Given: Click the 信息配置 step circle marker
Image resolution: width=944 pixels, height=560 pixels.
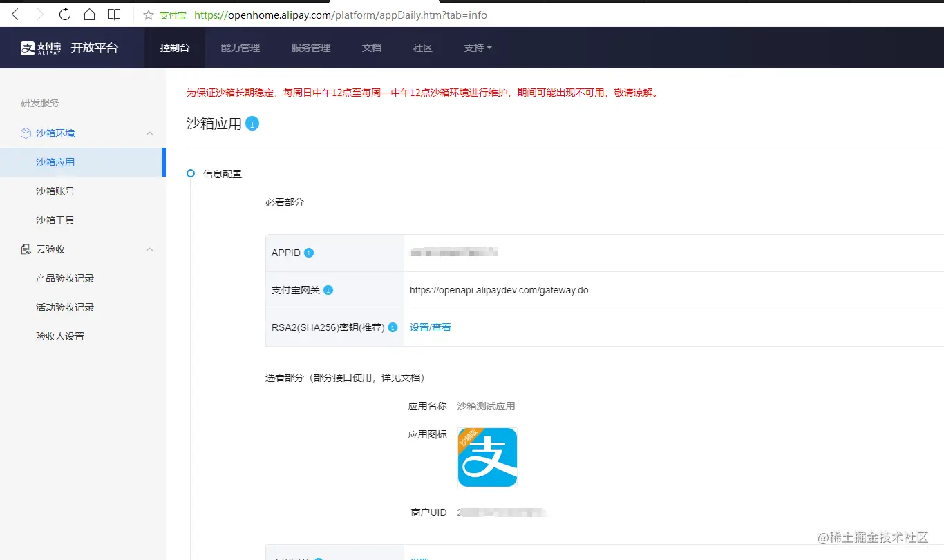Looking at the screenshot, I should 191,173.
